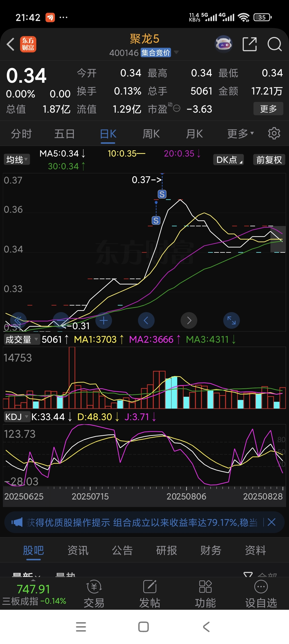Tap tallest red volume bar

72,377
